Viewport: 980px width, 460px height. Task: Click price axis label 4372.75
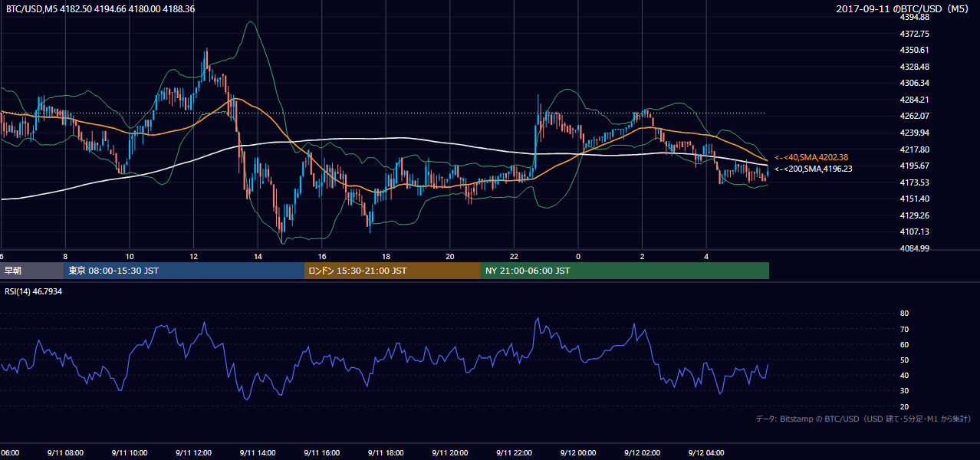coord(915,34)
